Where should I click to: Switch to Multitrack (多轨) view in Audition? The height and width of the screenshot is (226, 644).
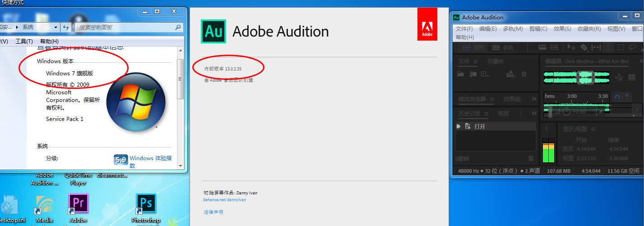pyautogui.click(x=503, y=47)
